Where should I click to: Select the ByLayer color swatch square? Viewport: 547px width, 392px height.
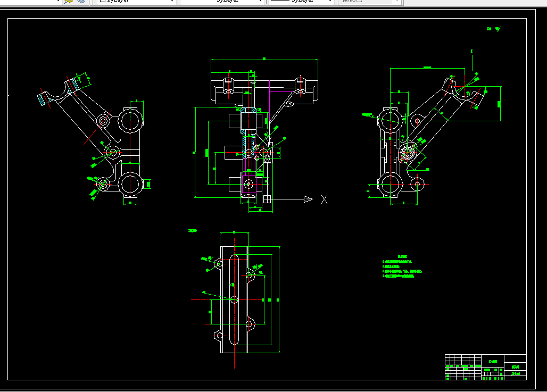[x=103, y=1]
